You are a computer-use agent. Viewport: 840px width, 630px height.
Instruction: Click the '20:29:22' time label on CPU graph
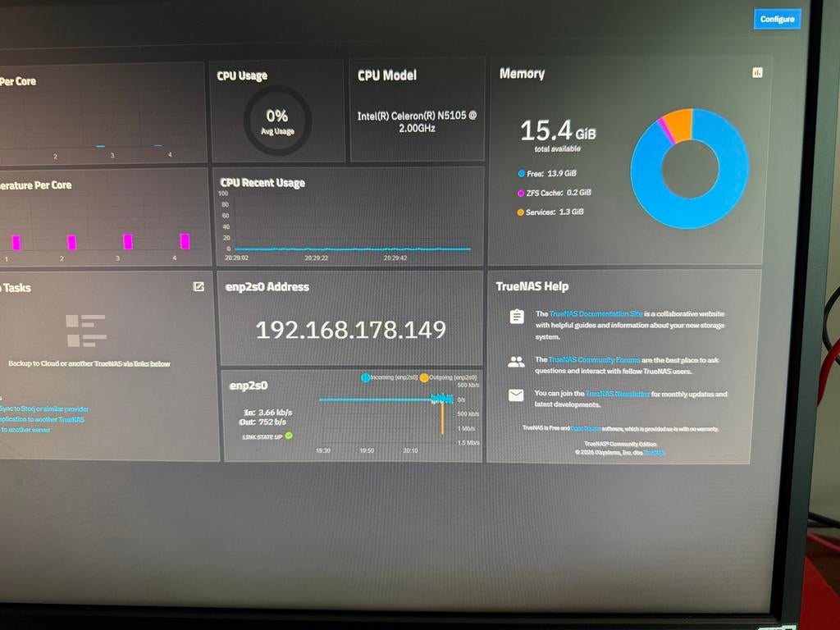[316, 258]
